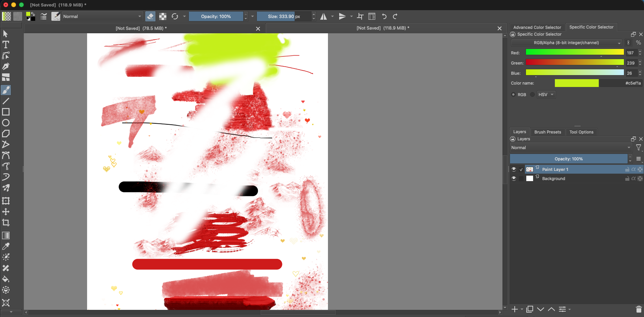Duplicate layer button in Layers panel
Viewport: 644px width, 317px height.
[530, 309]
